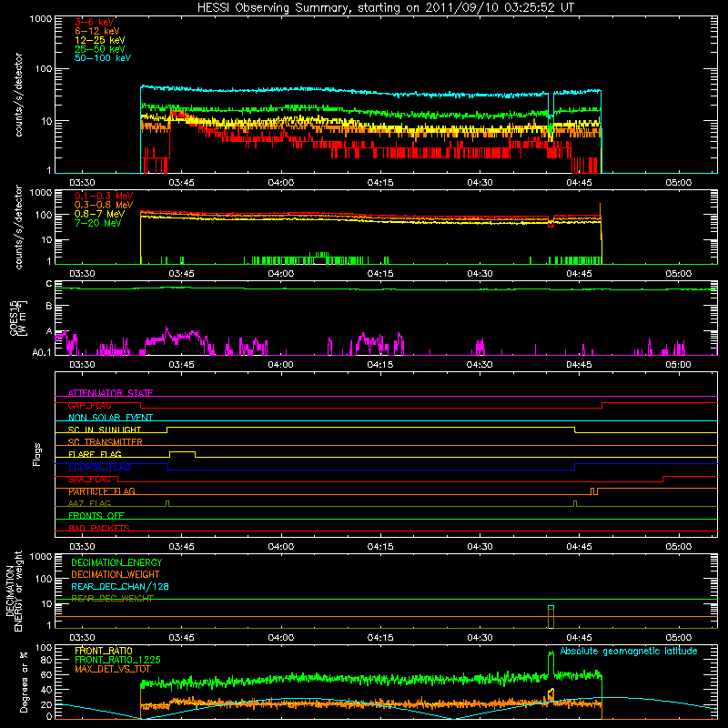The image size is (728, 728).
Task: Pick the 50-100 keV legend label
Action: [103, 58]
